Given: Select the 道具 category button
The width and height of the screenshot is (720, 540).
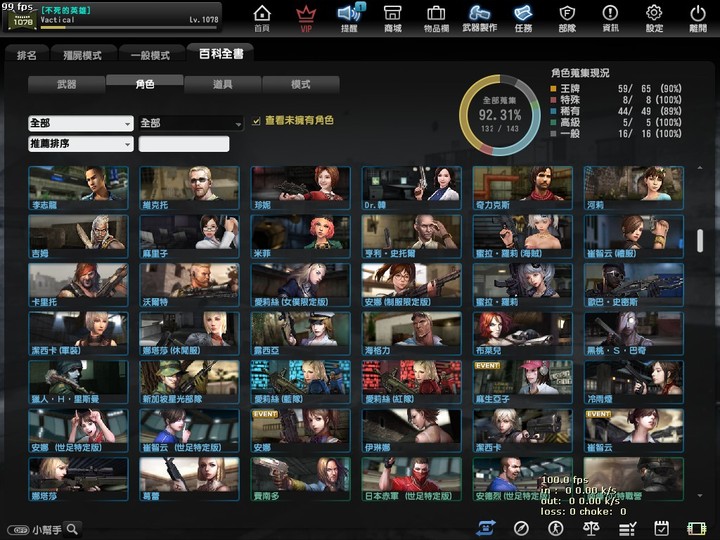Looking at the screenshot, I should tap(222, 85).
